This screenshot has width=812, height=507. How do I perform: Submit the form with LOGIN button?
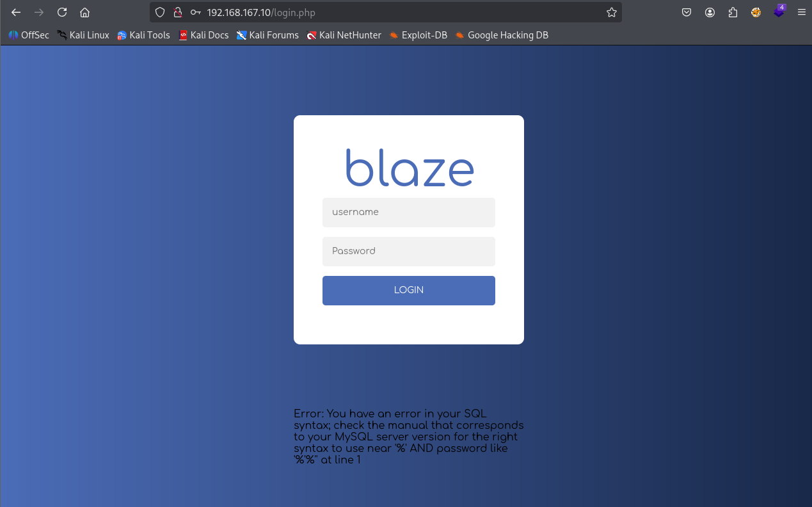409,291
